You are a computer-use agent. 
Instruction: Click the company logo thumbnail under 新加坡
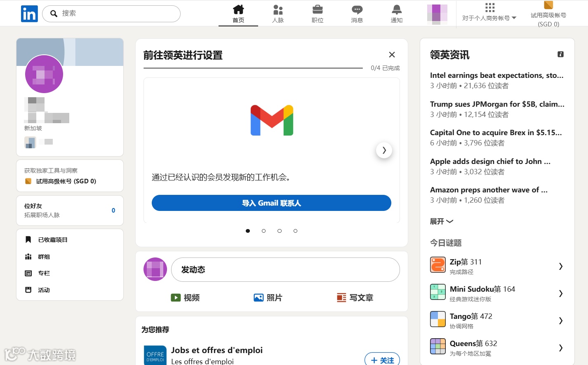tap(30, 142)
